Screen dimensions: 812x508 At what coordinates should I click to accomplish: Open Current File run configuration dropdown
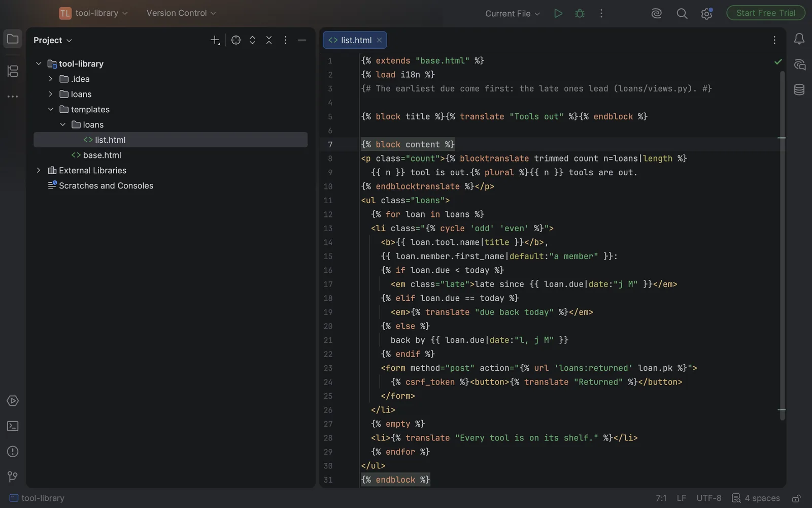pos(513,14)
